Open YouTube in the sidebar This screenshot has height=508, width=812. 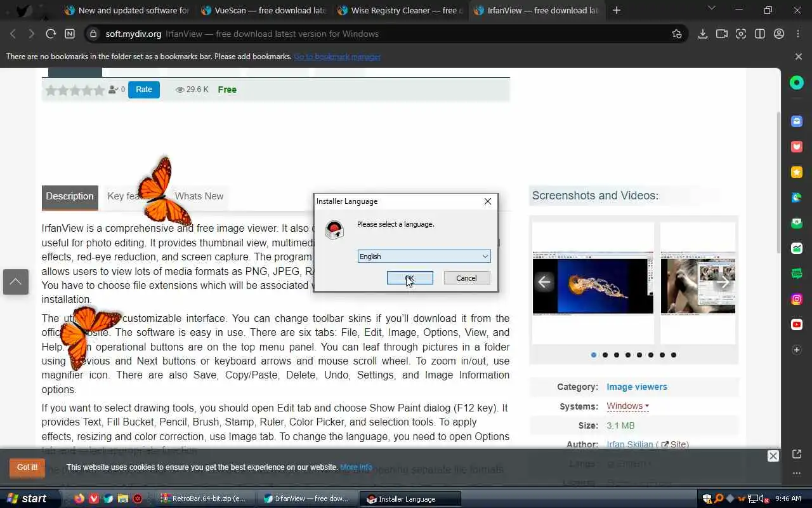tap(797, 324)
